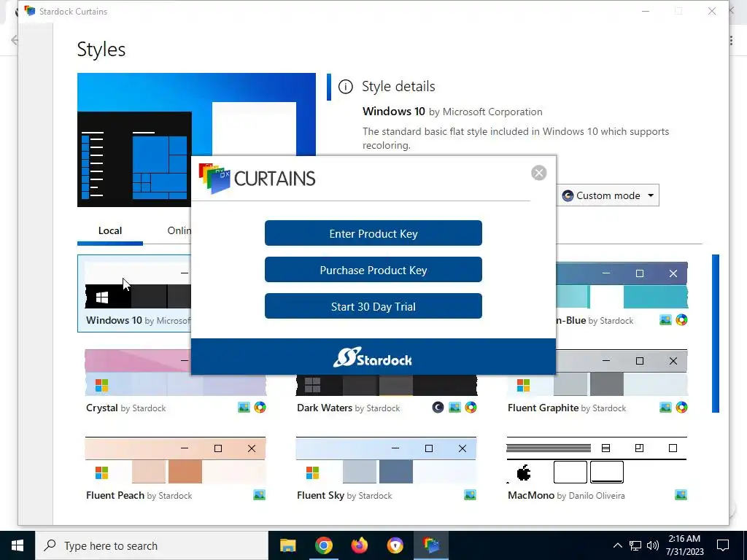Click Purchase Product Key button
Screen dimensions: 747x560
(x=373, y=270)
